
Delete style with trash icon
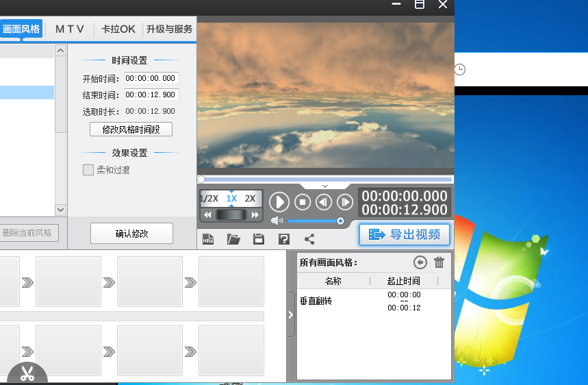point(439,262)
